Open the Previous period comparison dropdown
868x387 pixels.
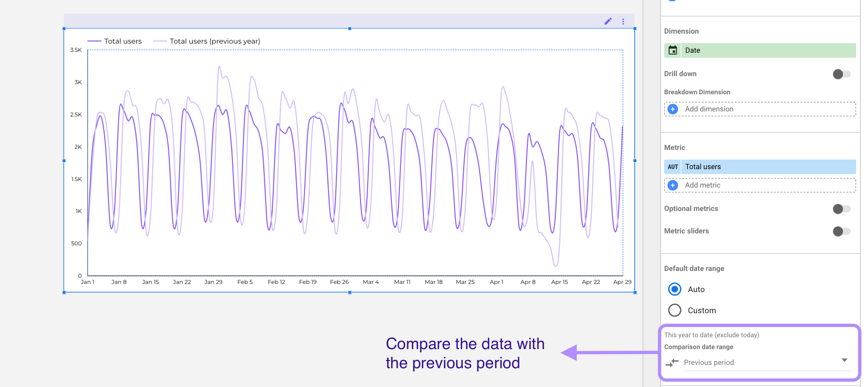point(767,362)
